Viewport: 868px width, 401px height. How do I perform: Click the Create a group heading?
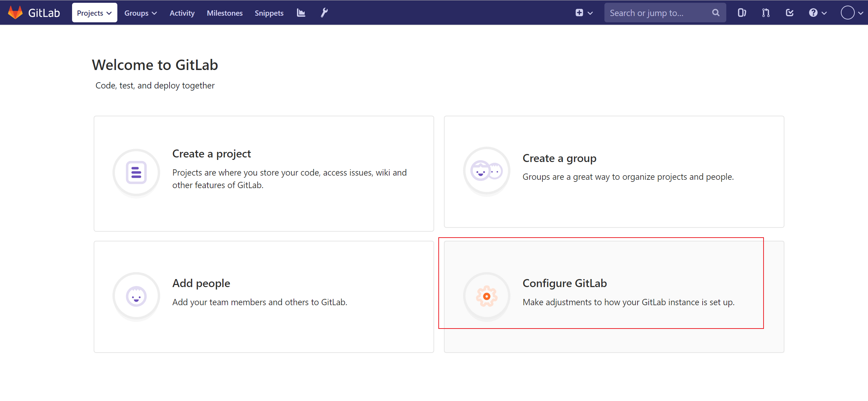point(560,158)
